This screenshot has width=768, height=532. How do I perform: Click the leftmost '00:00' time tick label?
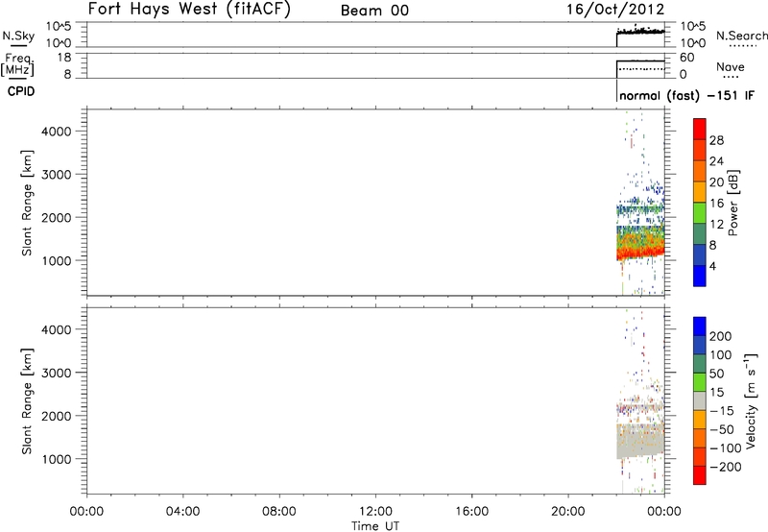pos(86,512)
